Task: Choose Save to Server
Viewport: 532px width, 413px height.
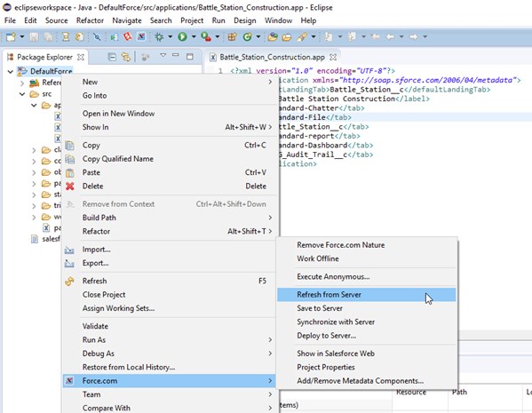Action: [367, 308]
